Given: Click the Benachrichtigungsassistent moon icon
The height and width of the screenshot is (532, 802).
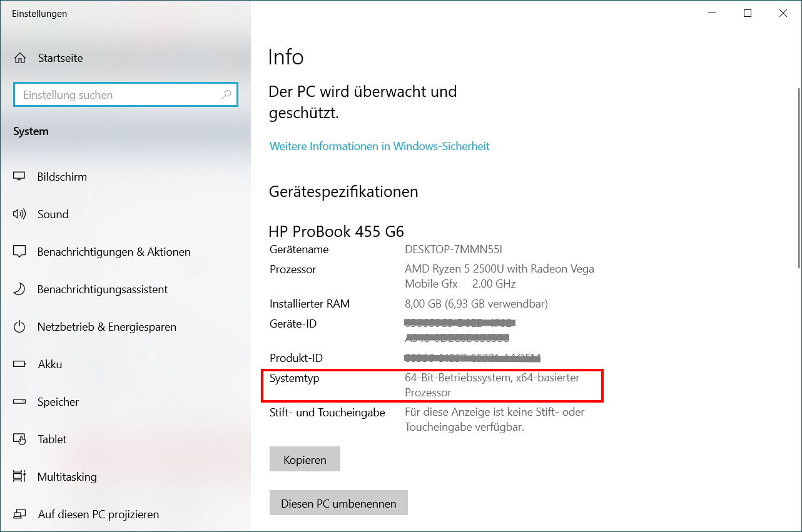Looking at the screenshot, I should coord(19,289).
